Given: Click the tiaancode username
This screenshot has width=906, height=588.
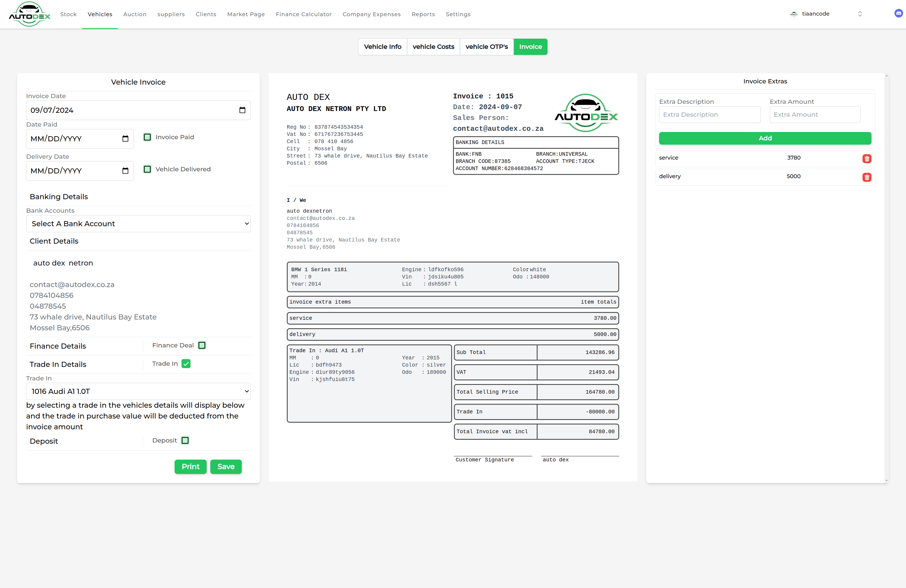Looking at the screenshot, I should 815,14.
